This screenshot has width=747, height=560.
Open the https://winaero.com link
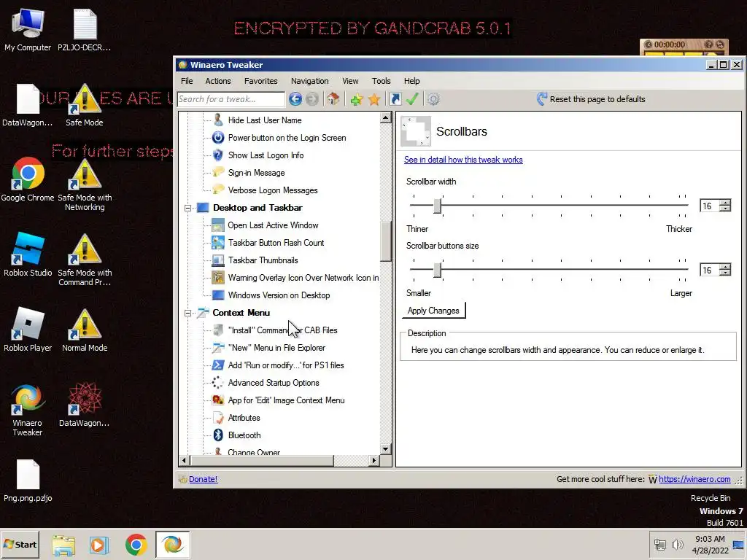pyautogui.click(x=694, y=479)
